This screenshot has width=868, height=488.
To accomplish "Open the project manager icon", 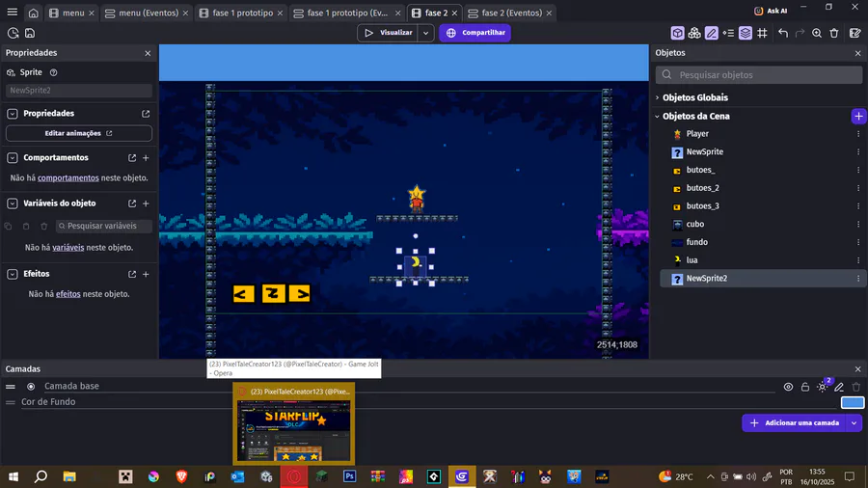I will click(x=13, y=33).
